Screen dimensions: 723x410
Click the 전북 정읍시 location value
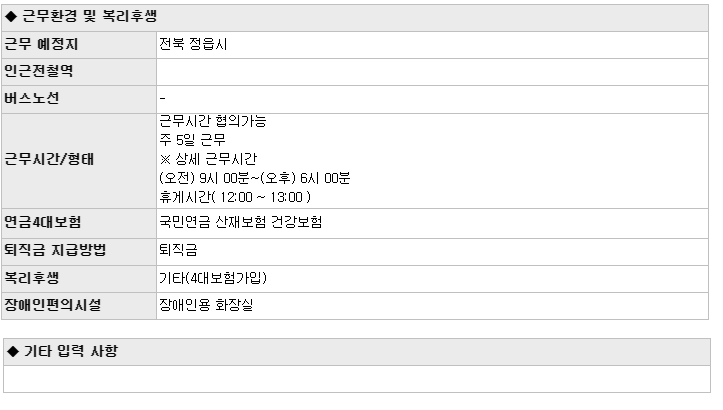point(193,44)
